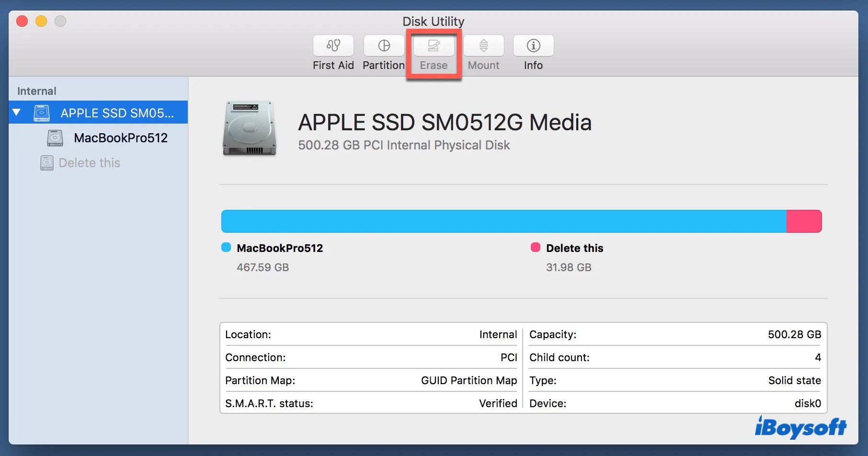
Task: Select the MacBookPro512 sidebar entry
Action: (x=120, y=138)
